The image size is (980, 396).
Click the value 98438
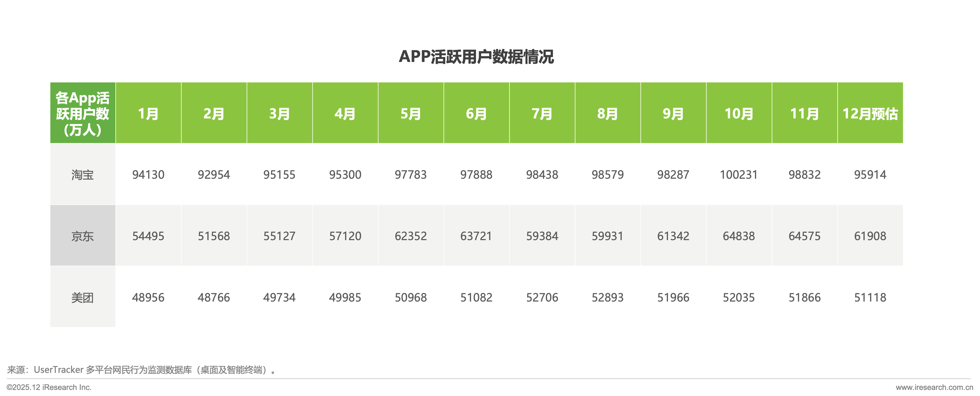click(542, 175)
